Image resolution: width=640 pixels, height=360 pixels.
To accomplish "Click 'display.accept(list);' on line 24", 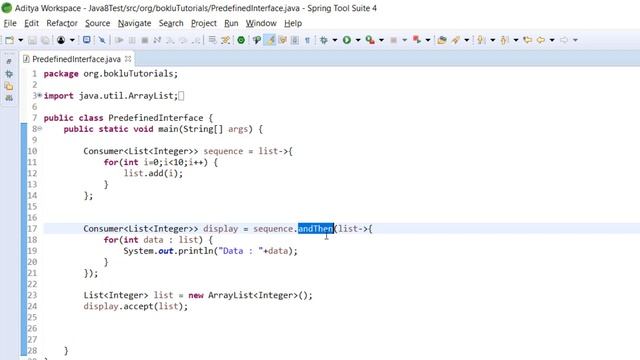I will [x=136, y=306].
